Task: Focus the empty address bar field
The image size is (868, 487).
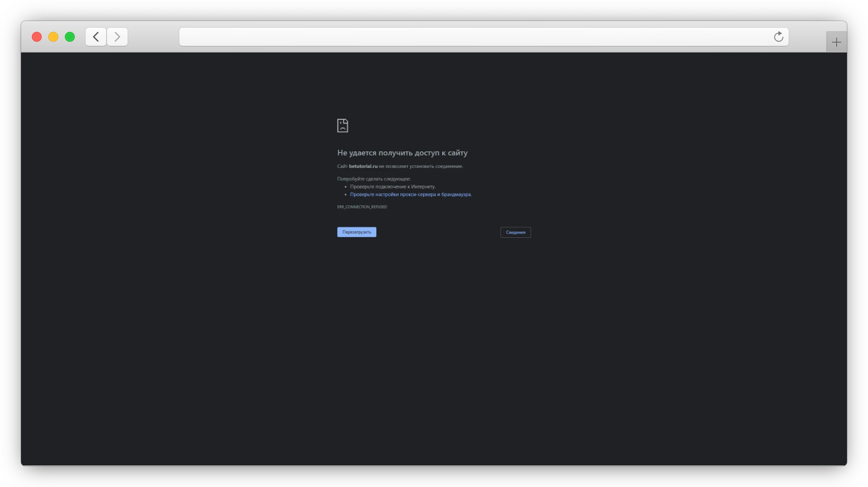Action: pos(475,37)
